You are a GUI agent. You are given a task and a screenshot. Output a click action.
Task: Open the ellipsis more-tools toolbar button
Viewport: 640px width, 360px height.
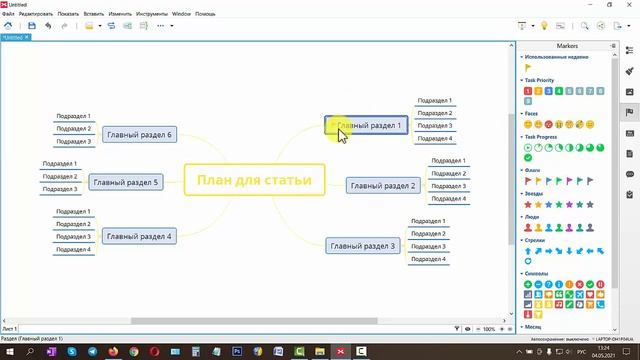click(x=160, y=26)
